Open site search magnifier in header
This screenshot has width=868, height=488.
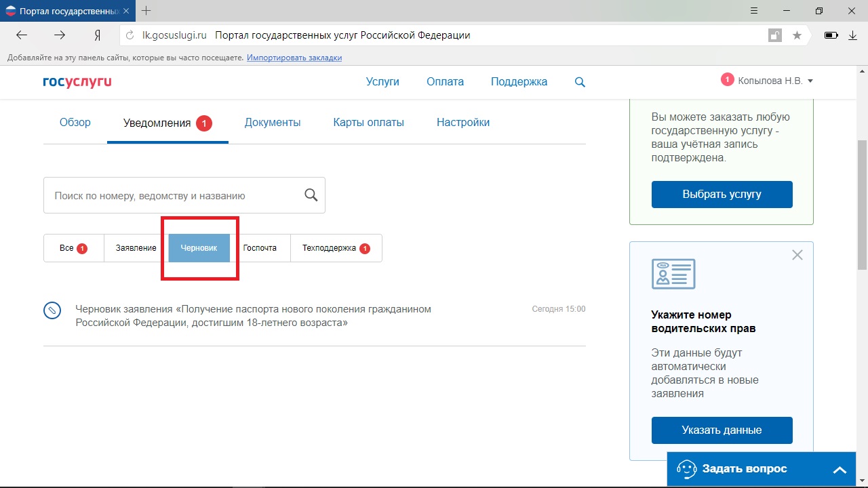point(580,82)
